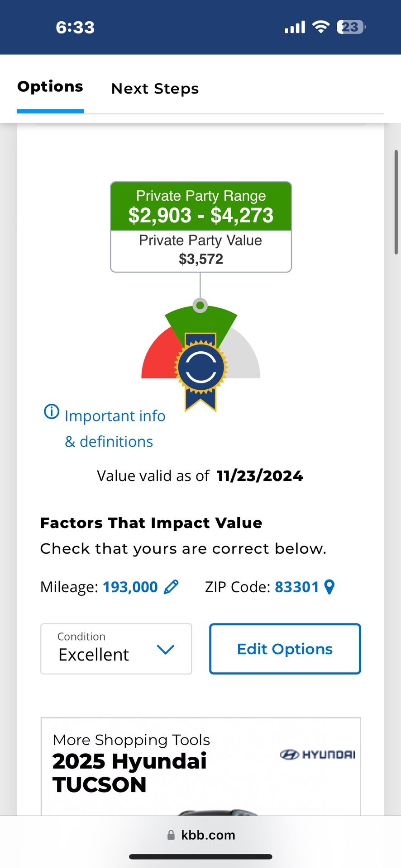The image size is (401, 868).
Task: Tap the lock icon beside kbb.com
Action: [x=171, y=835]
